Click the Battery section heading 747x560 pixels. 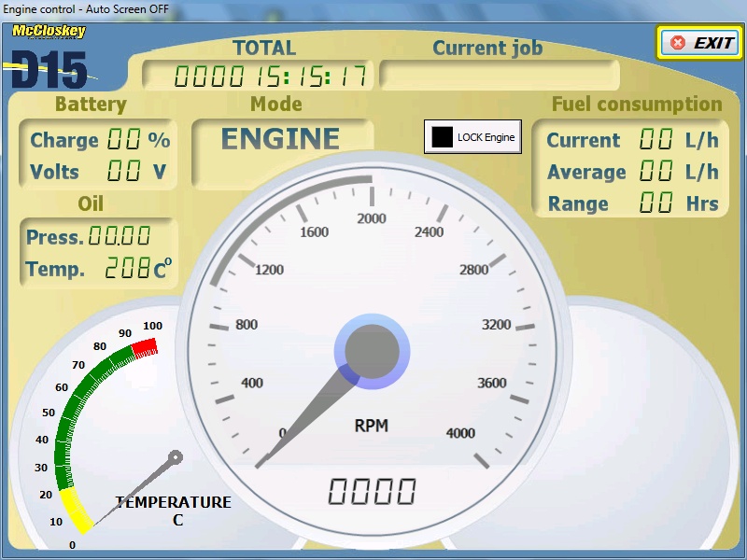(91, 104)
